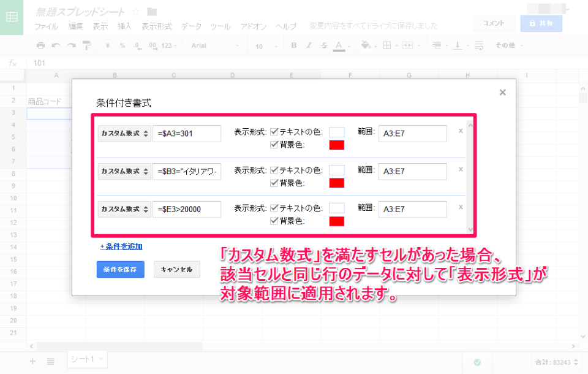Star the untitled spreadsheet
Screen dimensions: 588x374
[x=136, y=12]
